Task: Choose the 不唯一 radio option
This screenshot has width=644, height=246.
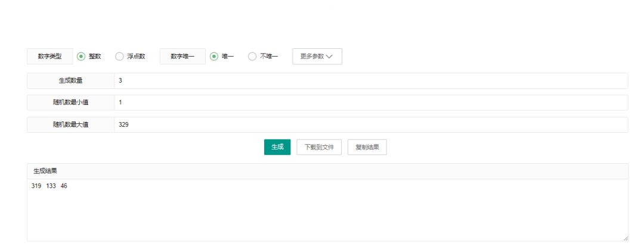Action: point(252,57)
